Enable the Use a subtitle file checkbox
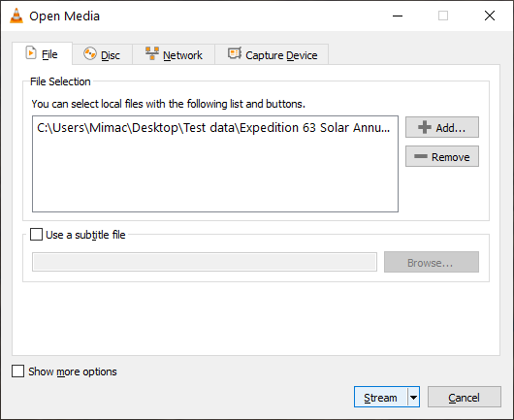This screenshot has width=514, height=420. click(36, 235)
